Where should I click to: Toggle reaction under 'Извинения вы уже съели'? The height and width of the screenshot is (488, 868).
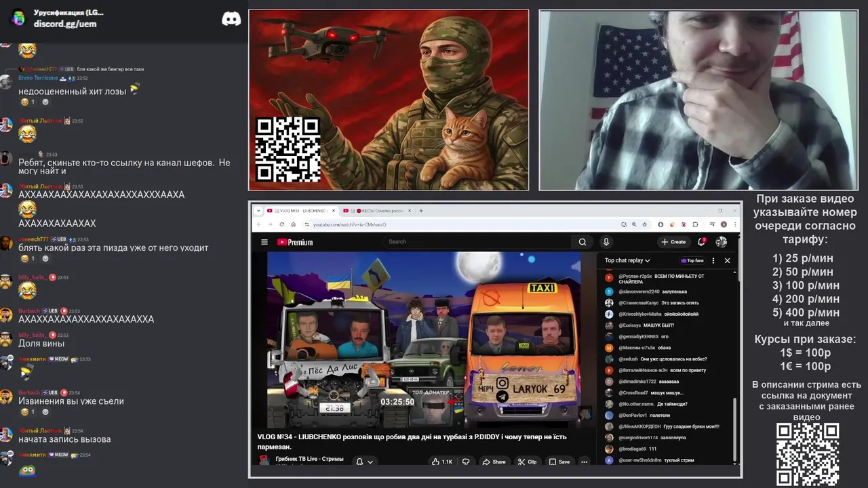[28, 412]
